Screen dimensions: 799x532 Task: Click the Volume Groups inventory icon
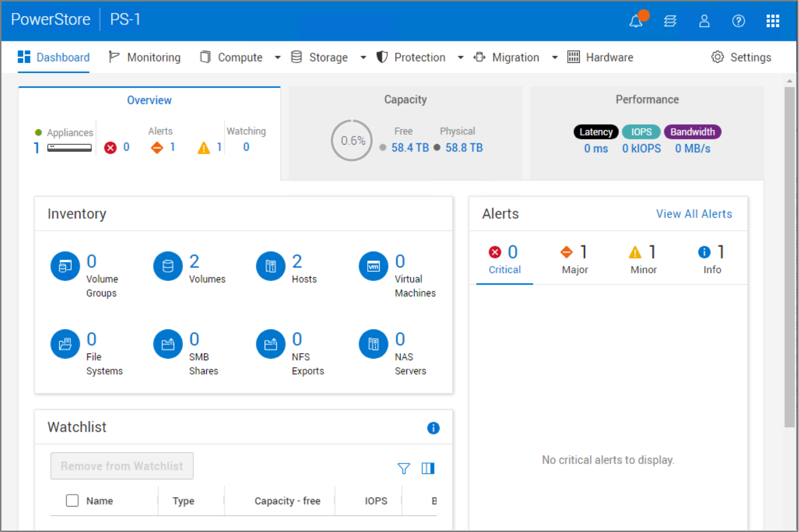(x=65, y=266)
